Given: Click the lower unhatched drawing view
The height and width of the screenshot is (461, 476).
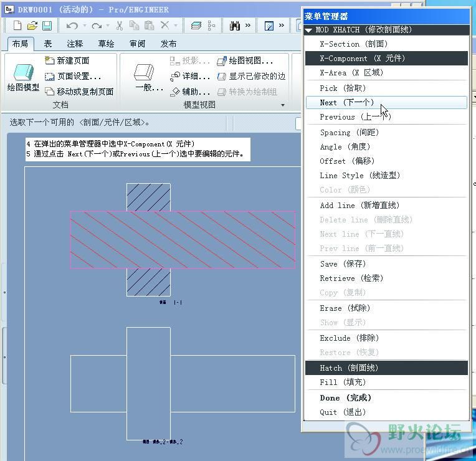Looking at the screenshot, I should (x=183, y=384).
